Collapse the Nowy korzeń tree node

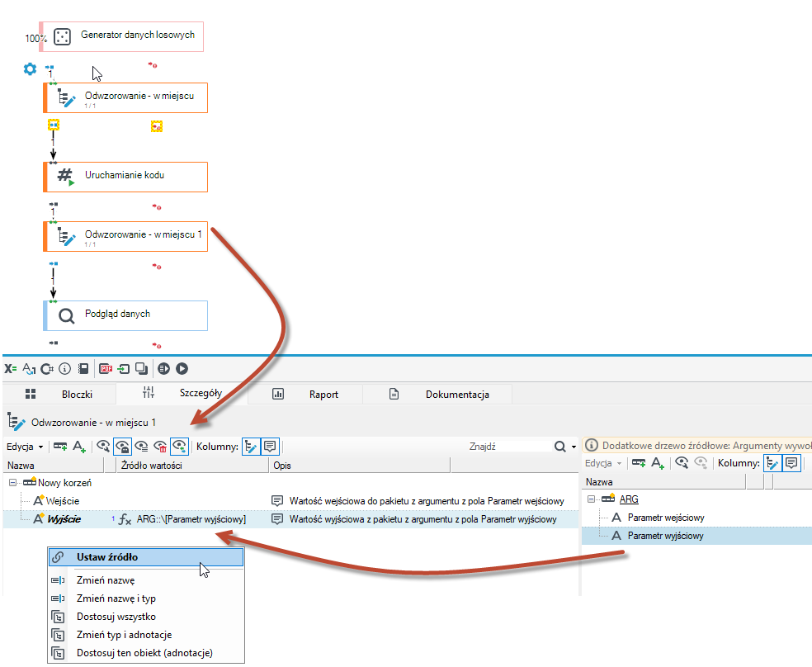tap(12, 483)
